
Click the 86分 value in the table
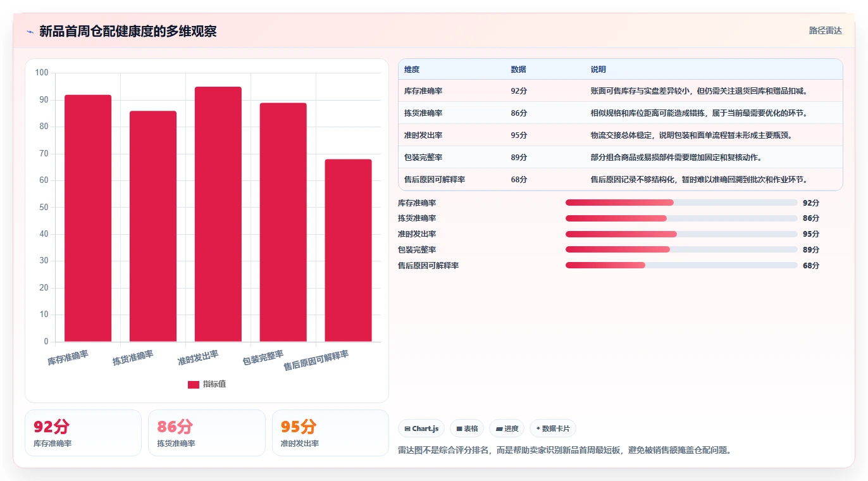pyautogui.click(x=519, y=113)
